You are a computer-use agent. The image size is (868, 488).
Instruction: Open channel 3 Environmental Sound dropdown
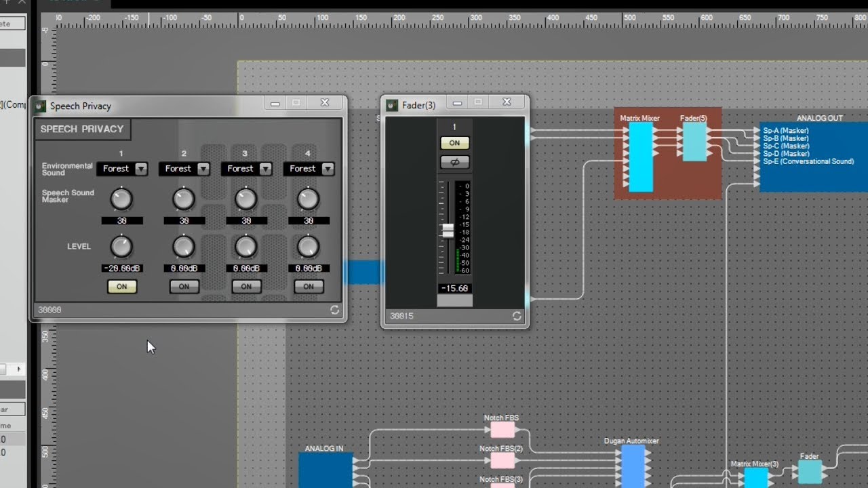tap(246, 169)
